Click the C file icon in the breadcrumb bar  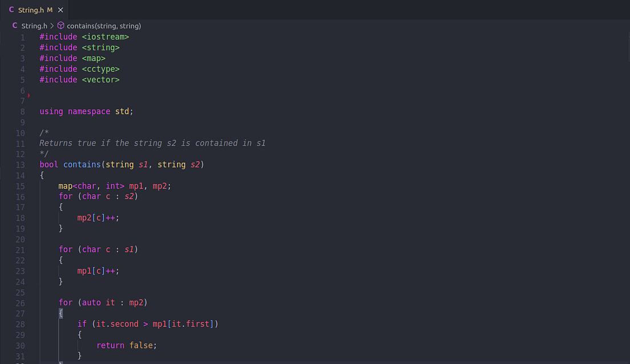pyautogui.click(x=15, y=25)
